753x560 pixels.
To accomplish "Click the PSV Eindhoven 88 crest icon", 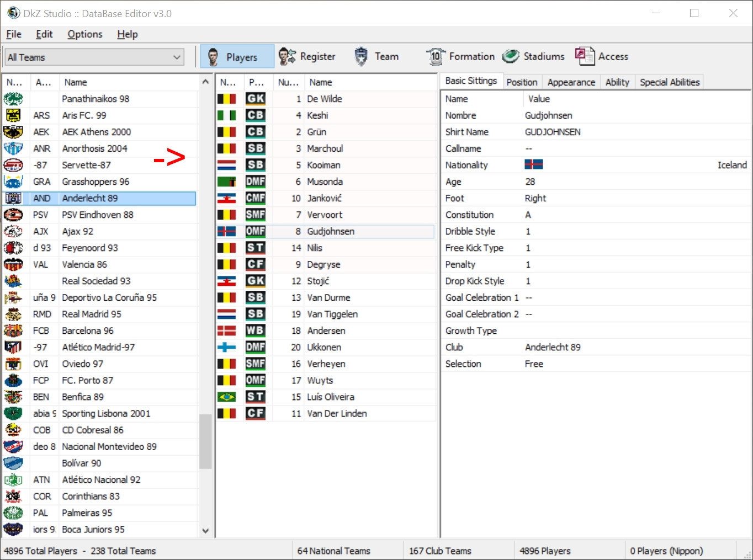I will tap(13, 215).
